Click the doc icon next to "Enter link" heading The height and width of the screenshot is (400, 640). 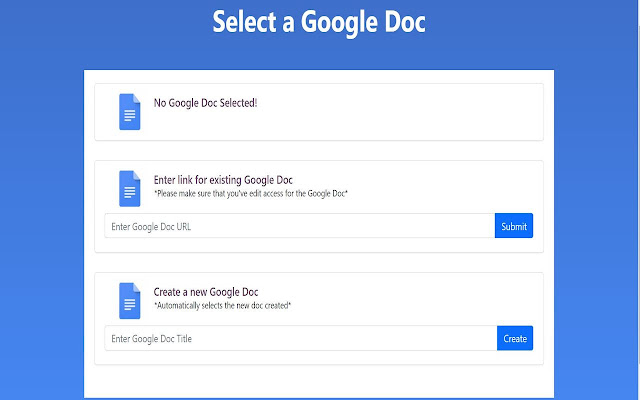tap(130, 189)
